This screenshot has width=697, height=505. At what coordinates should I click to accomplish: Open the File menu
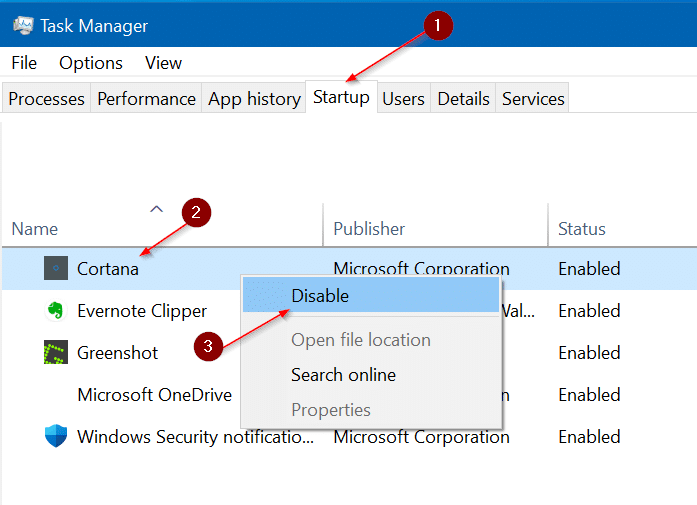24,63
